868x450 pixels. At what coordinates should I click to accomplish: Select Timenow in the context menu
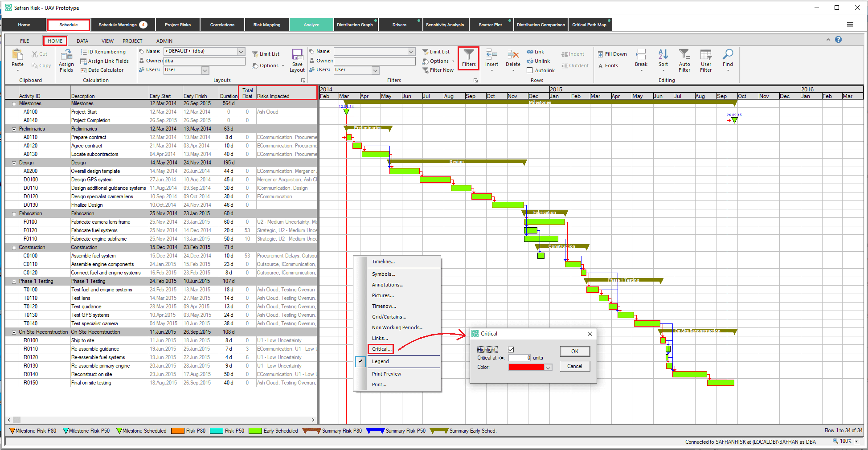pyautogui.click(x=384, y=306)
